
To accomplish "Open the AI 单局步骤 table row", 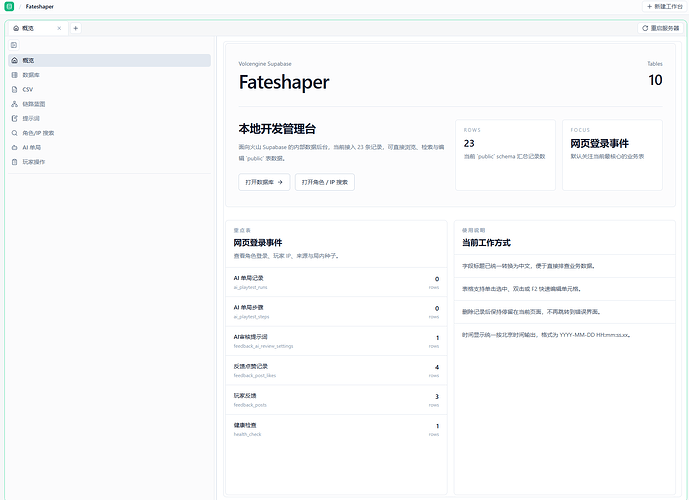I will click(336, 312).
